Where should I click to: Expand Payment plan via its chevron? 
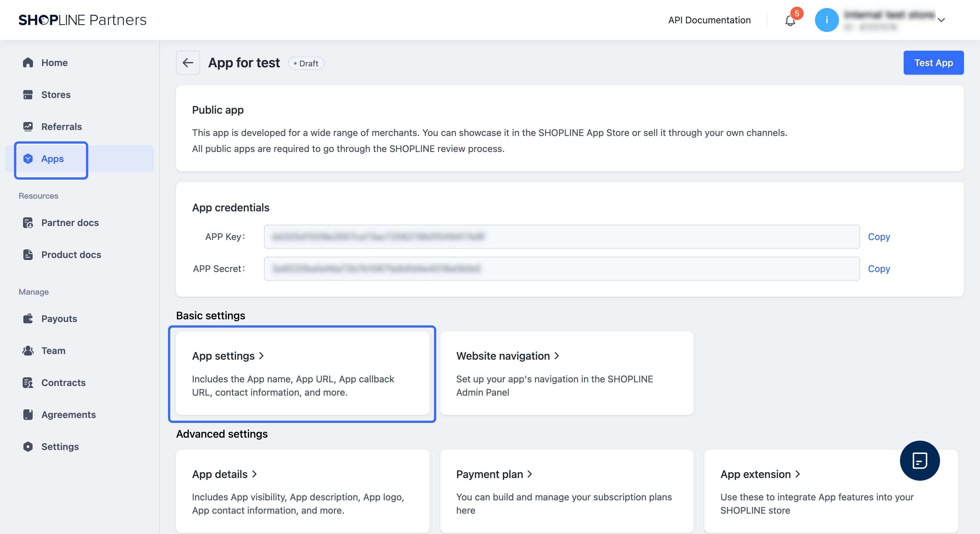click(x=530, y=474)
